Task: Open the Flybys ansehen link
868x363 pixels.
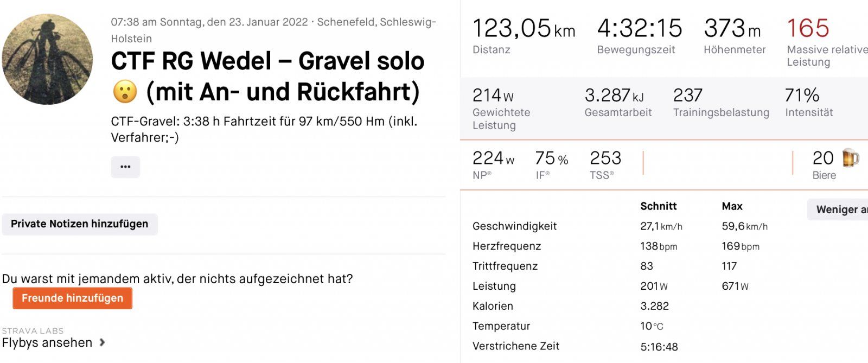Action: [47, 342]
